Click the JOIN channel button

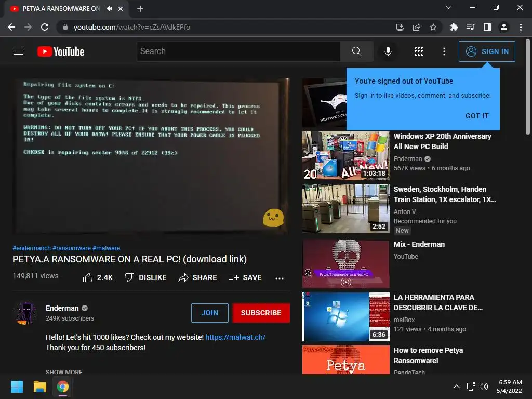[210, 313]
